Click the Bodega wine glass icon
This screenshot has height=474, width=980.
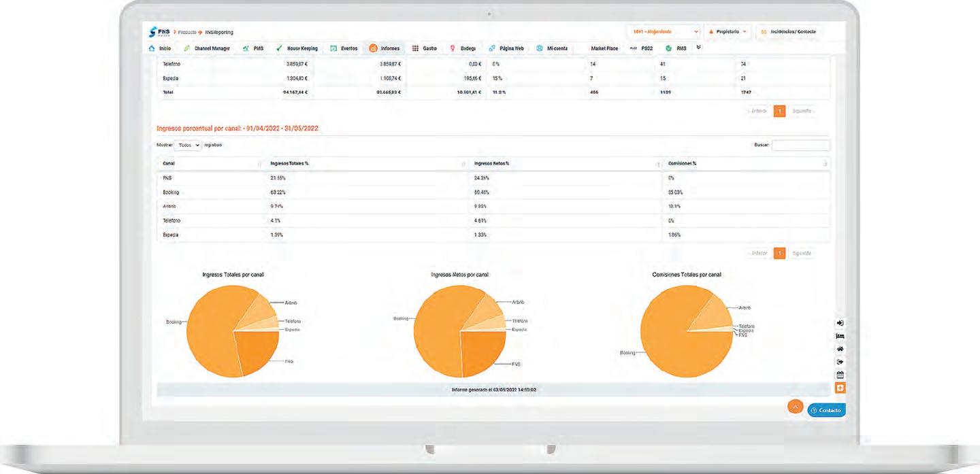point(453,48)
